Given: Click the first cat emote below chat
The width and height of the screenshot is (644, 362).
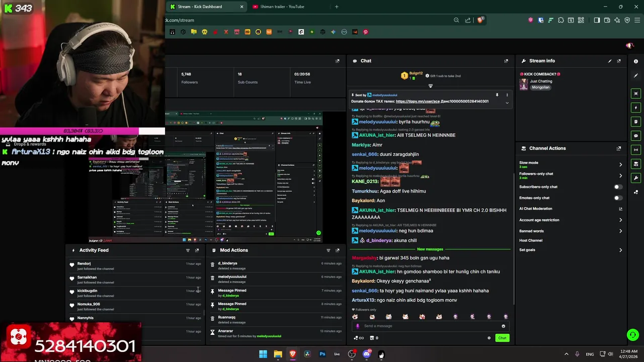Looking at the screenshot, I should (x=355, y=316).
